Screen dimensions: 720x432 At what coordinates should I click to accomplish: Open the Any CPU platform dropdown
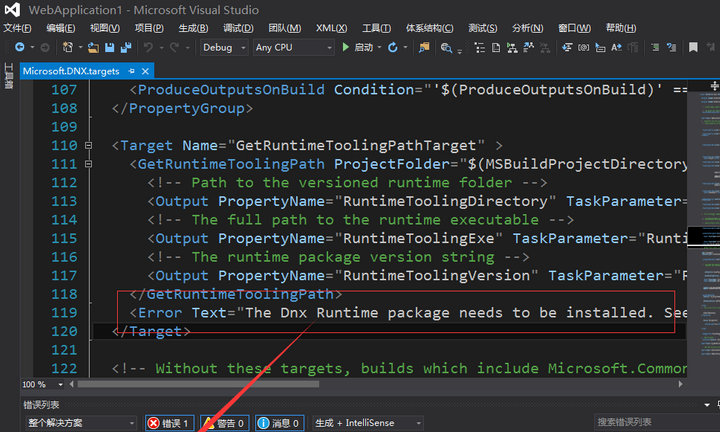click(293, 47)
